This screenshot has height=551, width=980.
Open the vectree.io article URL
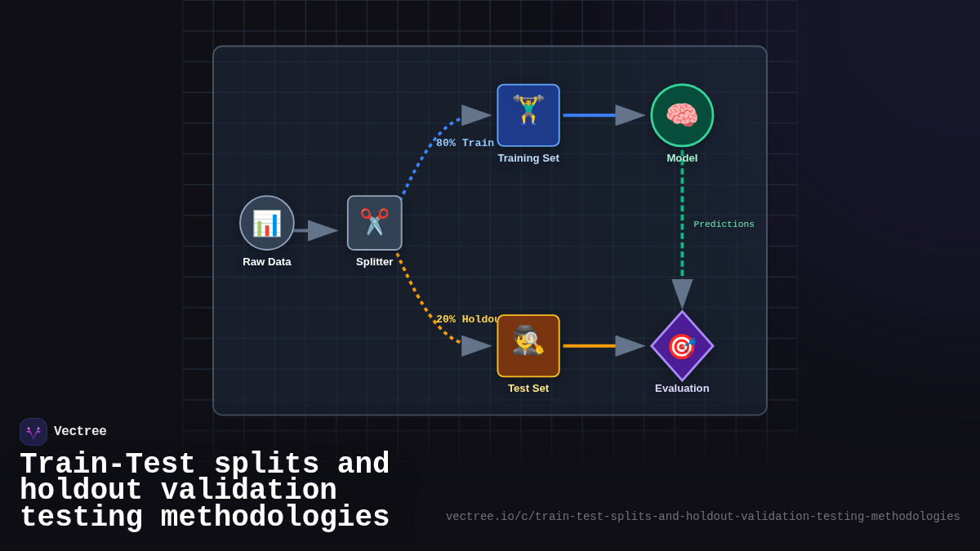point(702,517)
